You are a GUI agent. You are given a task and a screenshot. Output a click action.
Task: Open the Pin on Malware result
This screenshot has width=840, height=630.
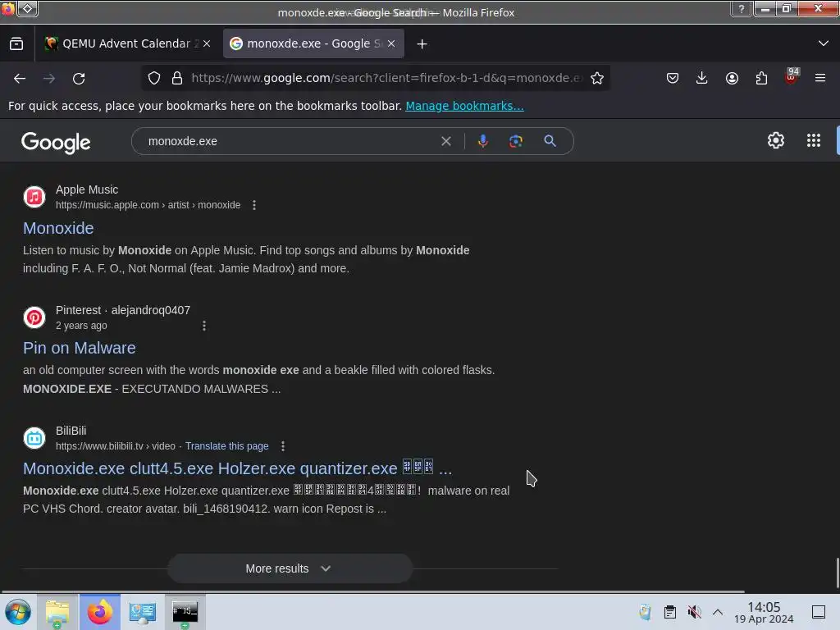pos(80,348)
